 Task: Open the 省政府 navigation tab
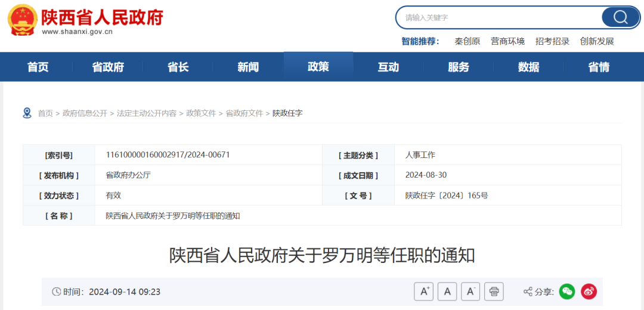[107, 67]
